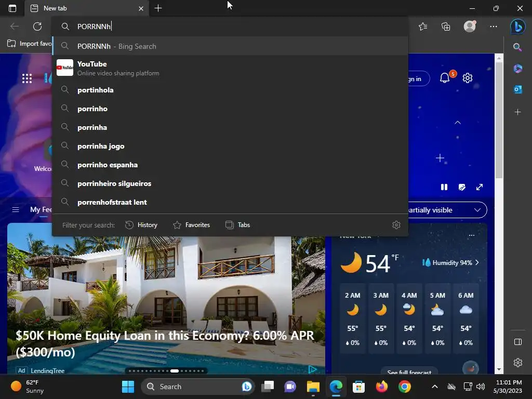
Task: Open the notifications bell icon
Action: [x=445, y=78]
